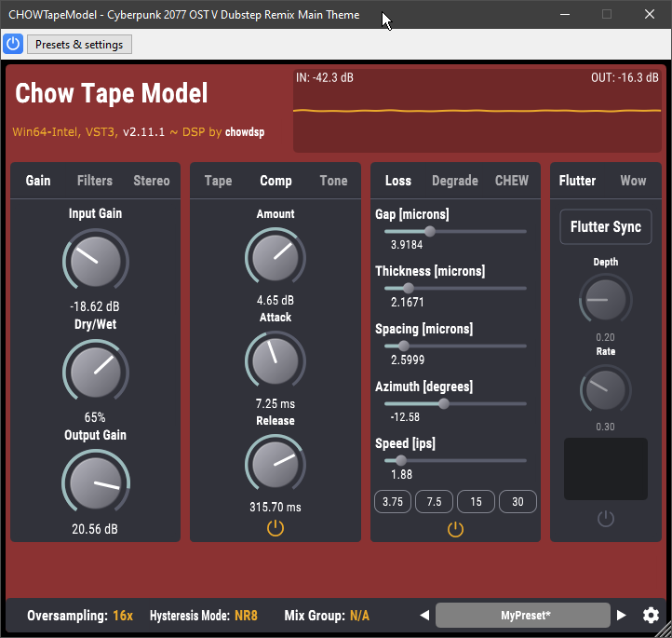The width and height of the screenshot is (672, 638).
Task: Toggle the Loss section power icon
Action: point(455,529)
